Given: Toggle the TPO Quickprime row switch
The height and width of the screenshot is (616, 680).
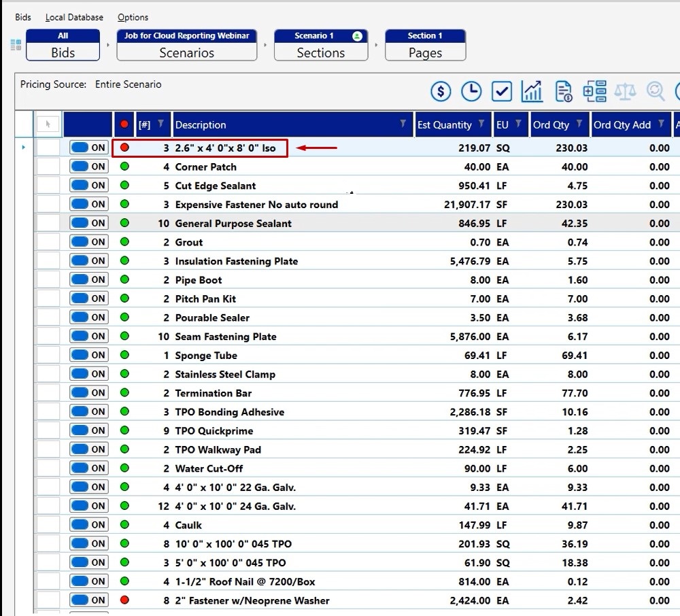Looking at the screenshot, I should 88,430.
